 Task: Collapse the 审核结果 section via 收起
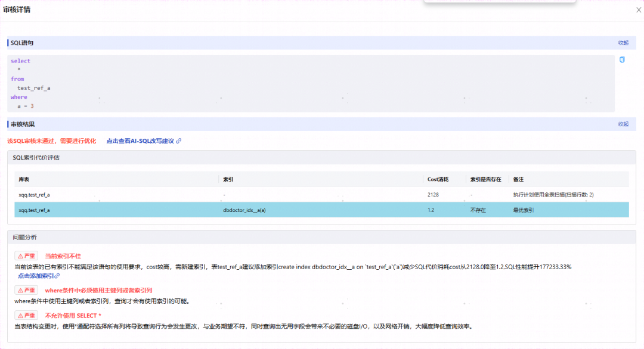(624, 124)
